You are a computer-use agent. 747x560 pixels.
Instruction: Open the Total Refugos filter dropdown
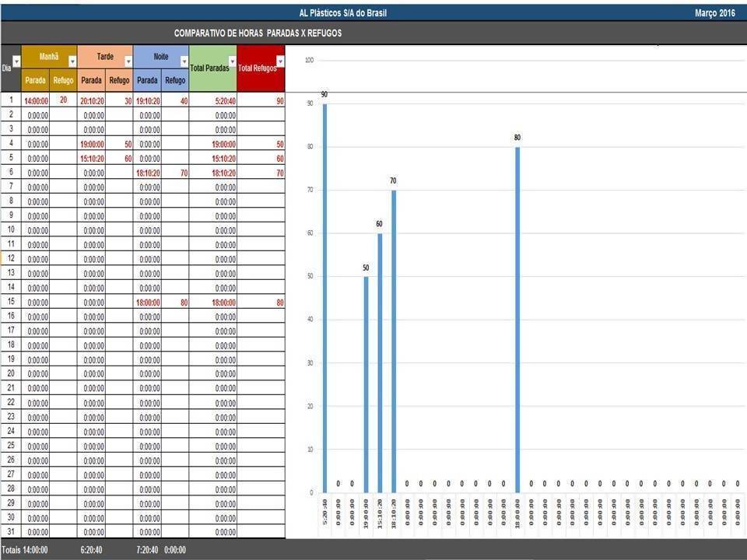[x=280, y=61]
